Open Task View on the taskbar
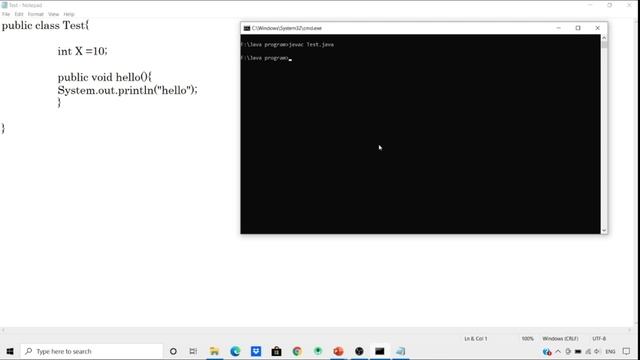Screen dimensions: 640x360 193,351
